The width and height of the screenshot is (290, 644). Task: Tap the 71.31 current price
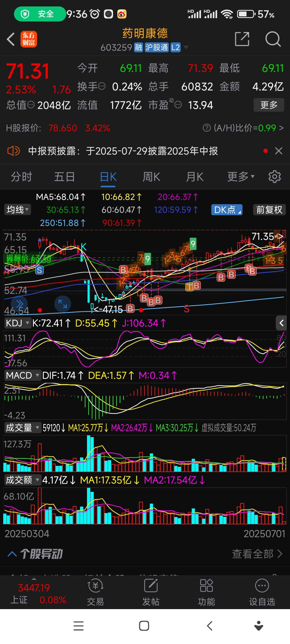[x=28, y=71]
